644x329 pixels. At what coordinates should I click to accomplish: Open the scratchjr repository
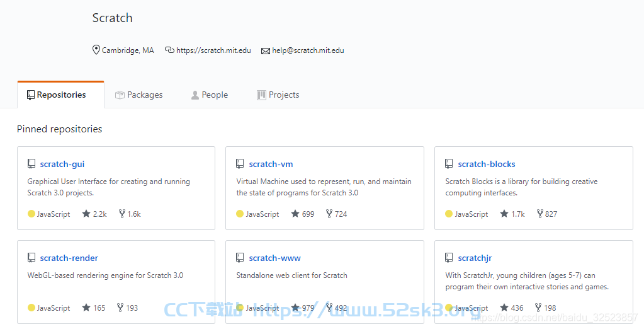tap(475, 258)
